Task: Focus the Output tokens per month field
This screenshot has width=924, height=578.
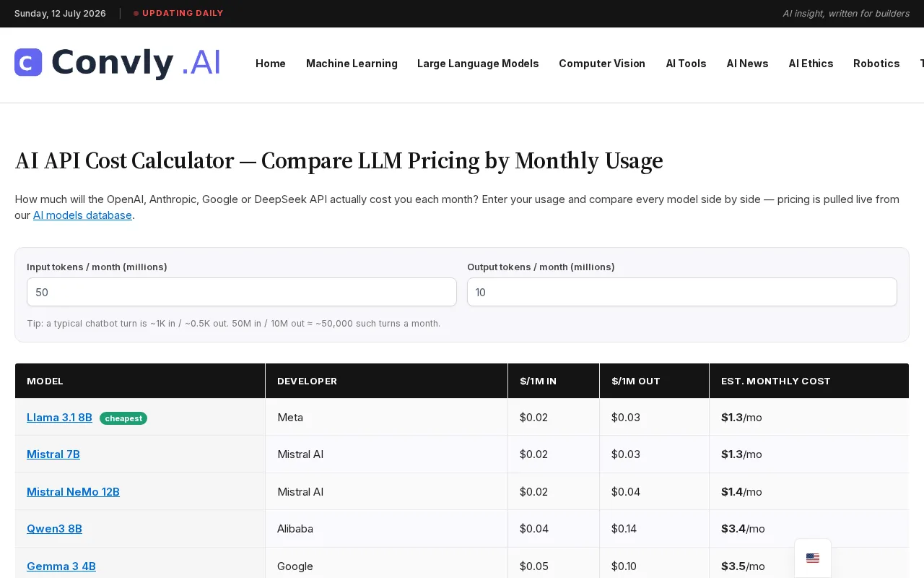Action: (682, 292)
